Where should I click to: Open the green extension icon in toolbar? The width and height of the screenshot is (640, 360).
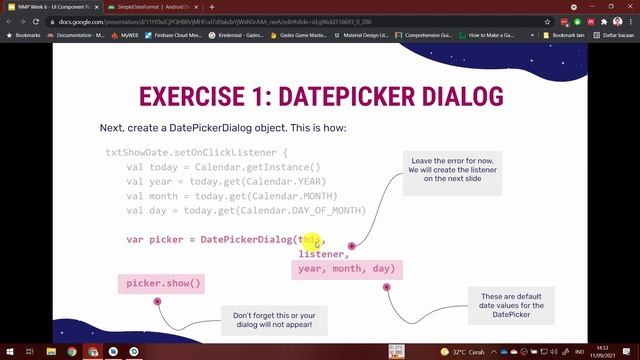pyautogui.click(x=577, y=22)
